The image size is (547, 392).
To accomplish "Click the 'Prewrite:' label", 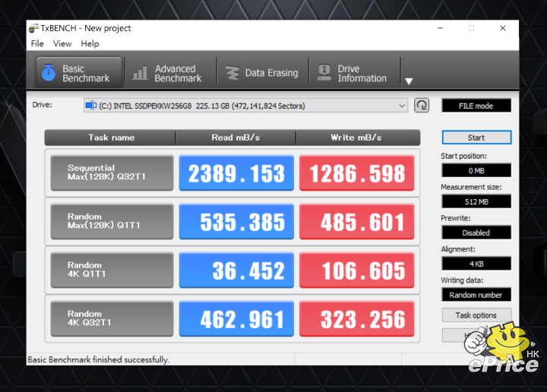I will click(456, 218).
